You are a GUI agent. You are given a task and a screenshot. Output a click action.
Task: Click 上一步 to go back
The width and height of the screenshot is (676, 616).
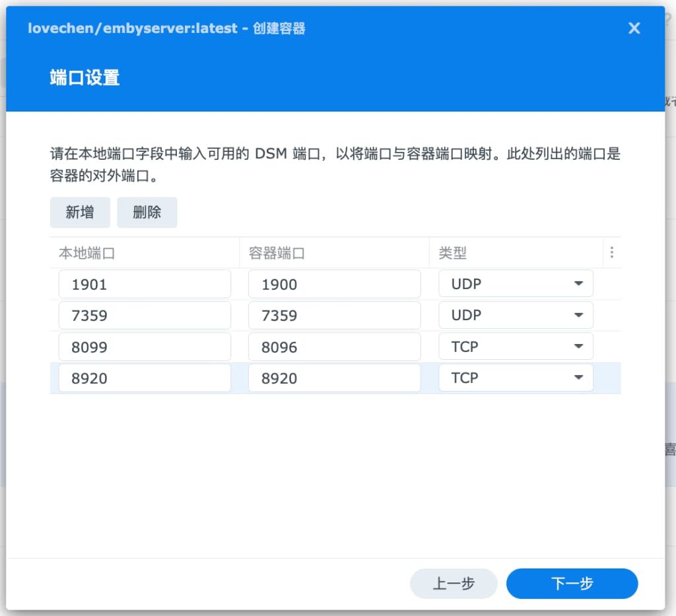pos(454,584)
